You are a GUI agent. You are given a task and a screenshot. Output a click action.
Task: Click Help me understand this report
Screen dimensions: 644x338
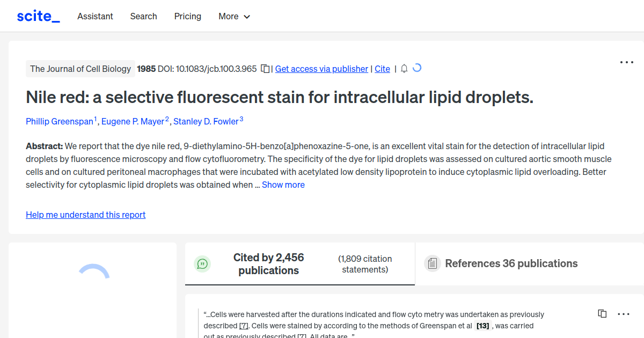tap(85, 215)
